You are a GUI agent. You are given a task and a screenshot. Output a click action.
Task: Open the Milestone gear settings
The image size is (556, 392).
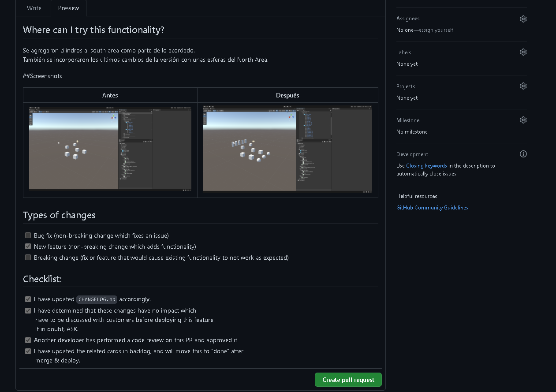[x=523, y=120]
